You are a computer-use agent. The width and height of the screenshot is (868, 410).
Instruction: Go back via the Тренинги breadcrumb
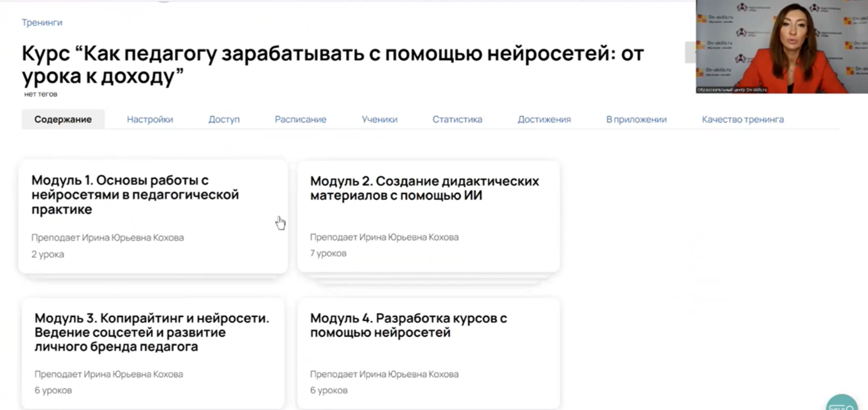pyautogui.click(x=42, y=22)
